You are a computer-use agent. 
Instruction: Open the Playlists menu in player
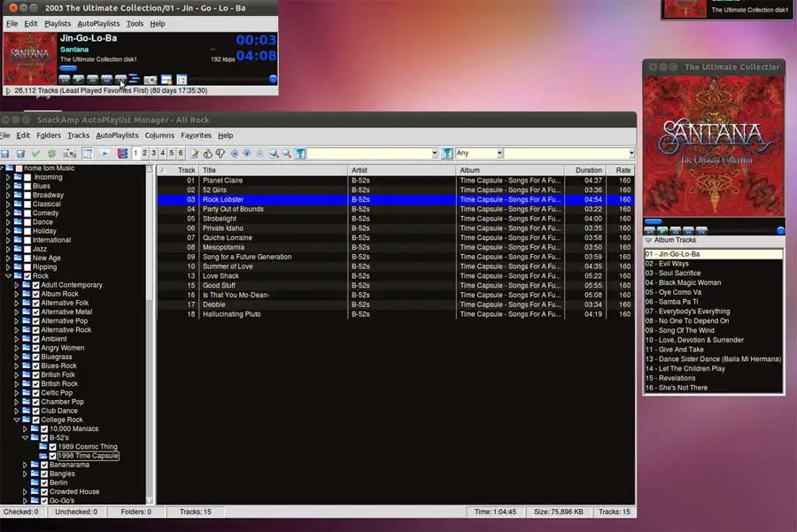point(58,24)
